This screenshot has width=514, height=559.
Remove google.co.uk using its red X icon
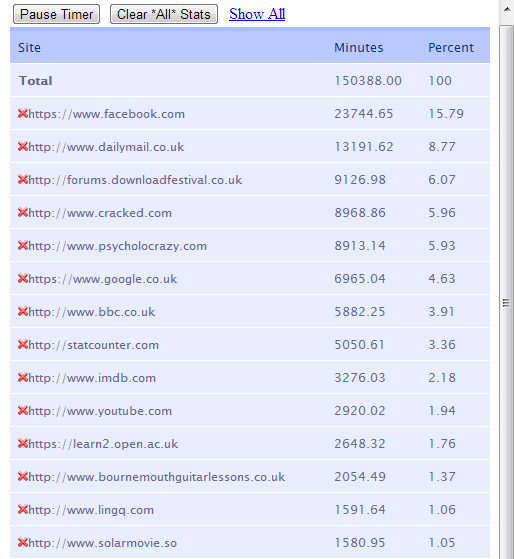coord(23,278)
